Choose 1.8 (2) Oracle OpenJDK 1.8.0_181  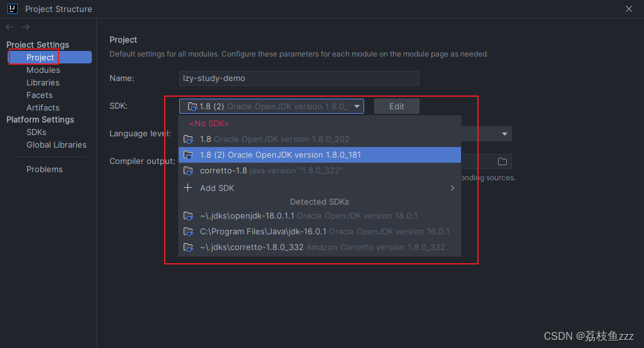coord(320,155)
